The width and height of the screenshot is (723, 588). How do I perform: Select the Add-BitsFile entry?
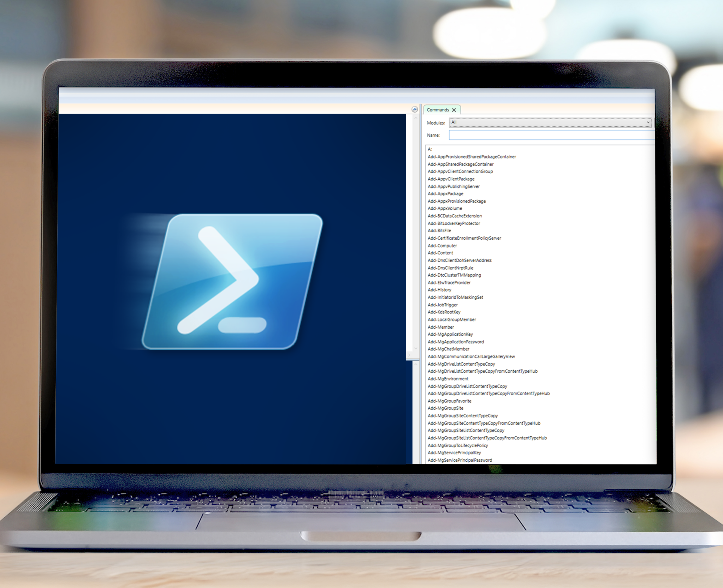[x=439, y=231]
